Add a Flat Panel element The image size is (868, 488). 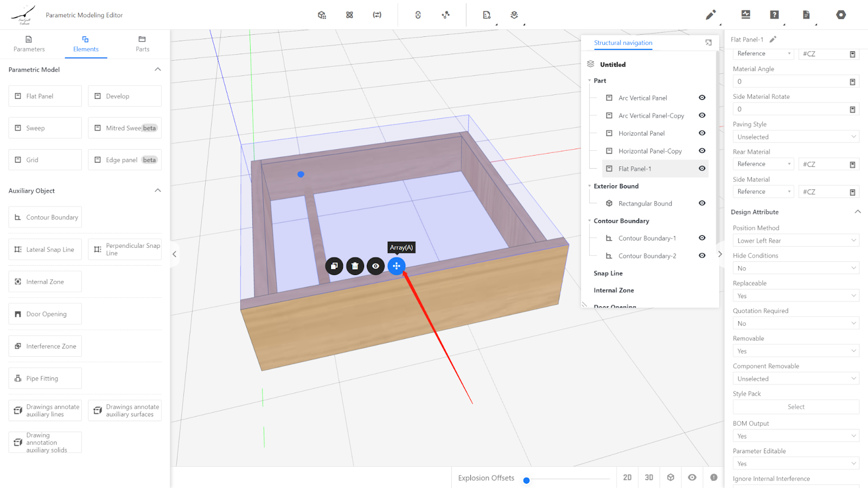tap(45, 97)
